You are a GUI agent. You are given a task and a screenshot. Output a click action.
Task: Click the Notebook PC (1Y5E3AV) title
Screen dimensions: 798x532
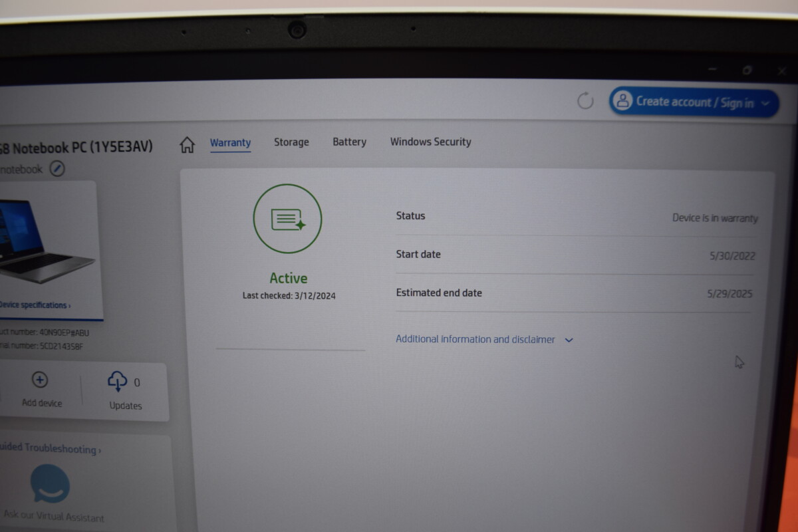point(76,147)
